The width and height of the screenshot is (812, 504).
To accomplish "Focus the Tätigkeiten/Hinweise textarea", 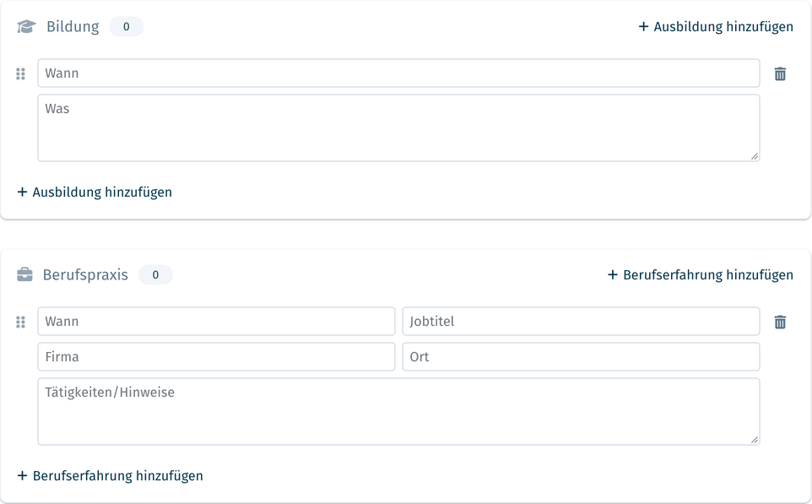I will tap(398, 411).
